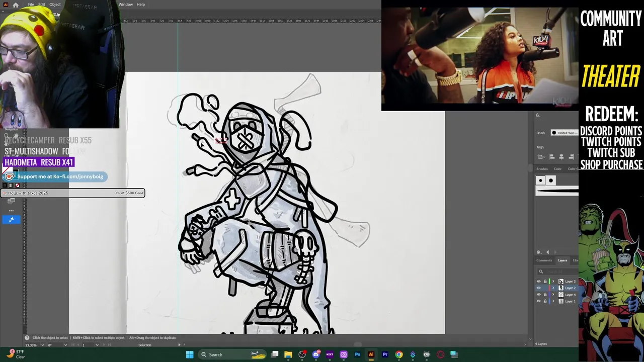Toggle visibility of Layer 2
Viewport: 644px width, 362px height.
pos(539,288)
